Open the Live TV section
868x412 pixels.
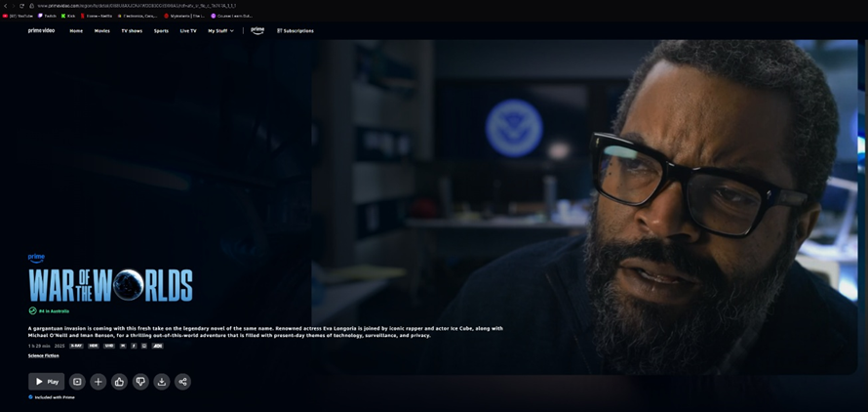[188, 31]
